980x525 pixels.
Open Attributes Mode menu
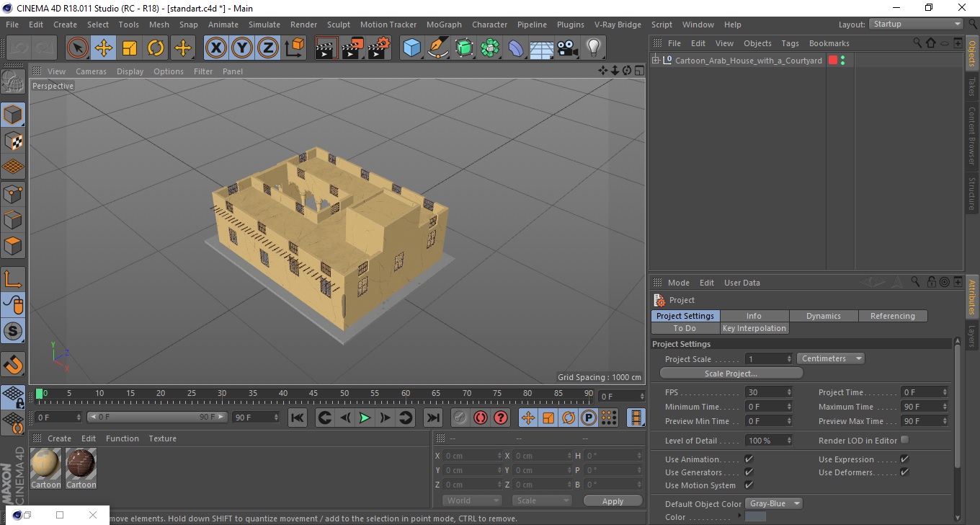(679, 283)
